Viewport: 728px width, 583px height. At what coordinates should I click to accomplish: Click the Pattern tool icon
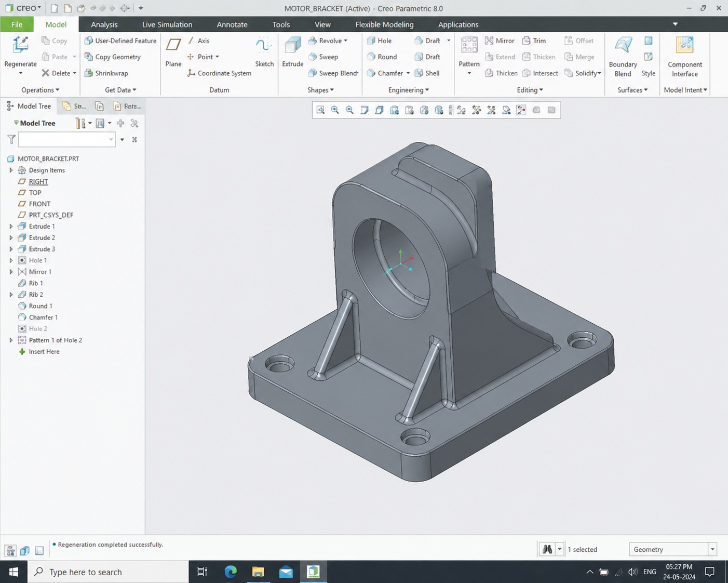tap(469, 45)
